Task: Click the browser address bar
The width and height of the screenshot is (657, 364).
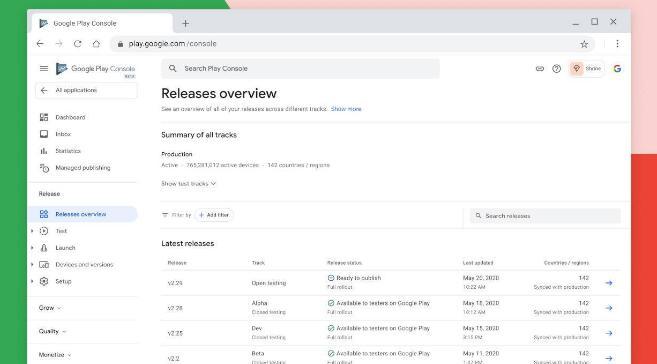Action: 352,44
